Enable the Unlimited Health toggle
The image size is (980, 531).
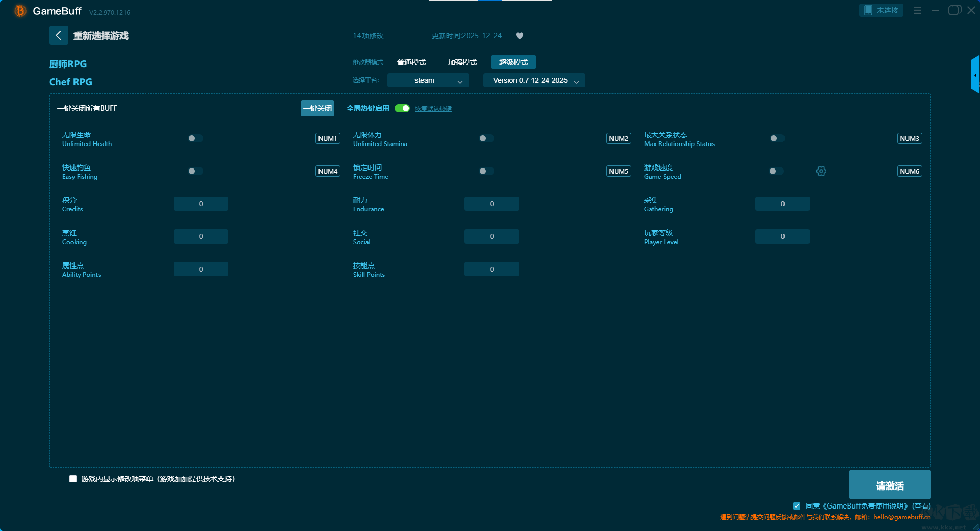click(195, 138)
